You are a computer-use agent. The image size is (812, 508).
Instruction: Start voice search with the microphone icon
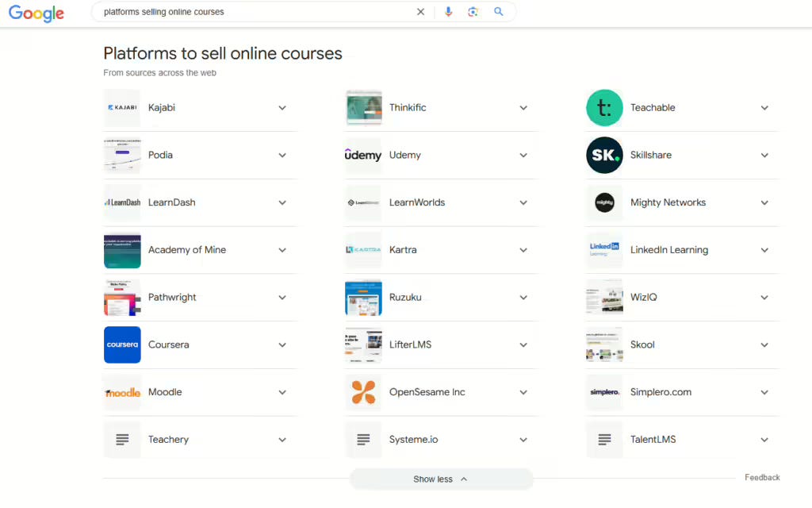[x=449, y=12]
